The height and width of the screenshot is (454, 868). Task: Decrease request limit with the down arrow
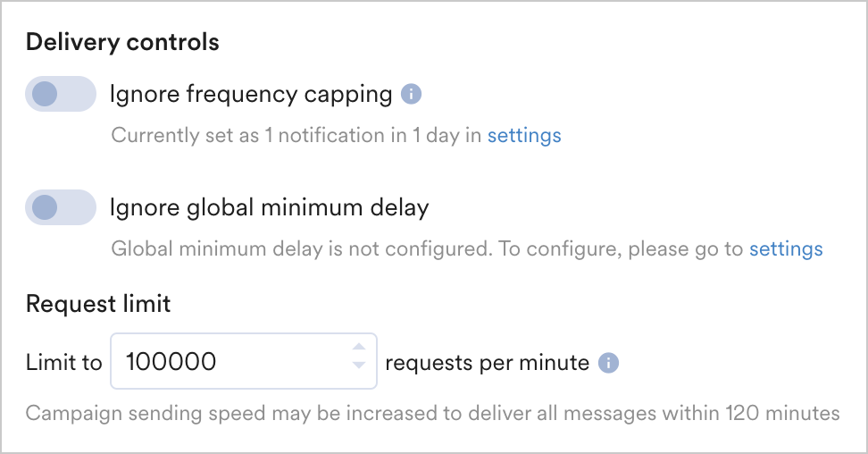(359, 365)
